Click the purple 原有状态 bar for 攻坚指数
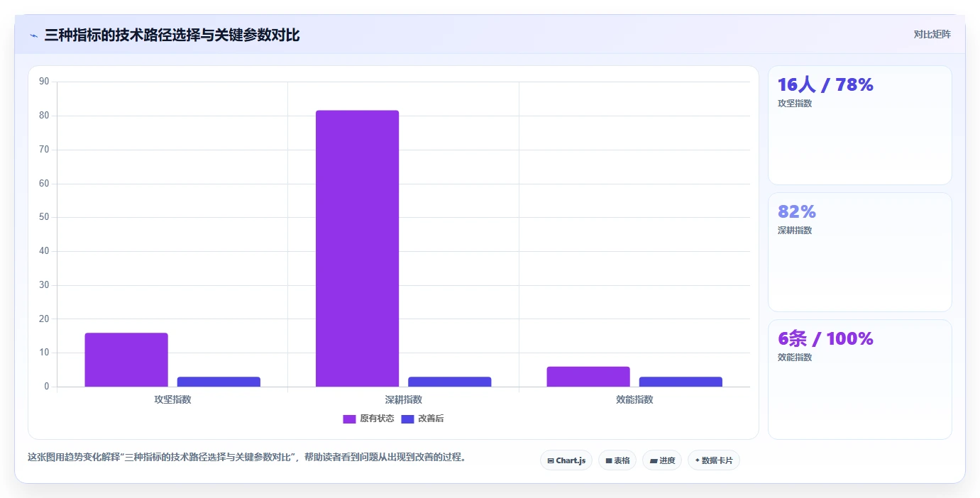 click(x=126, y=360)
